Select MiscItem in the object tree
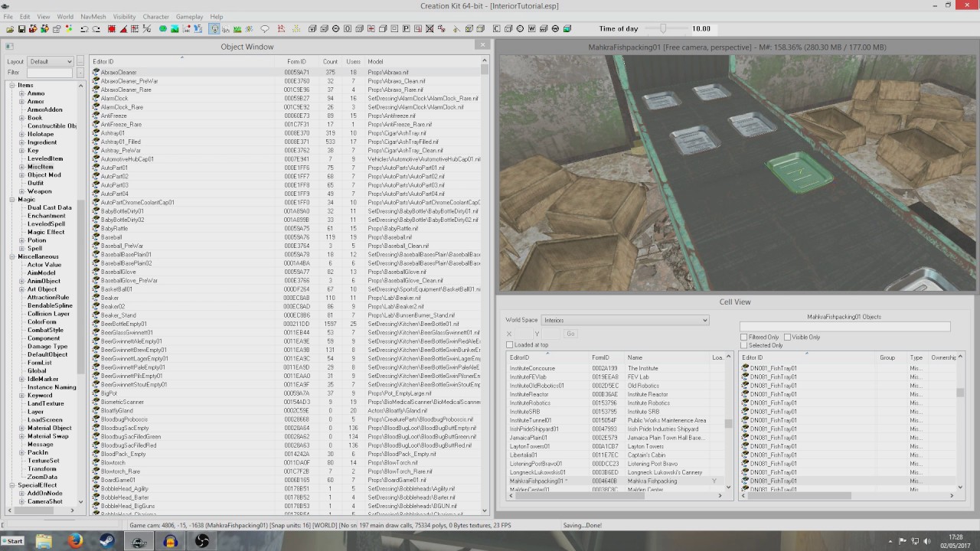 [x=41, y=167]
